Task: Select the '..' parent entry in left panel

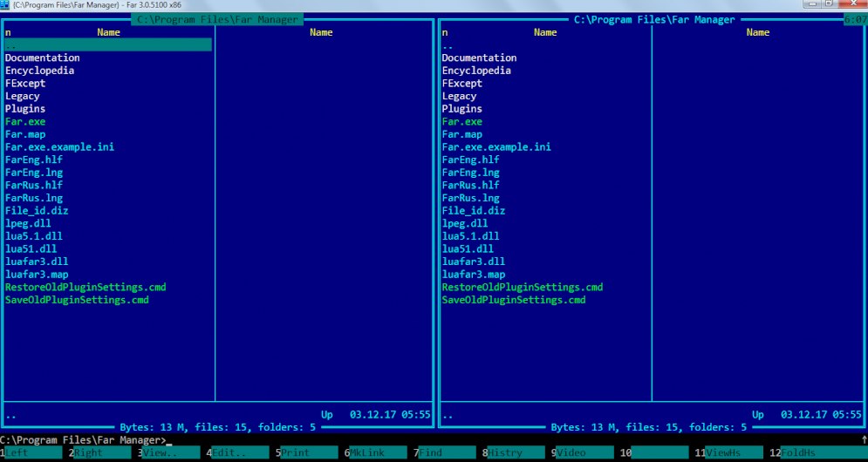Action: 108,44
